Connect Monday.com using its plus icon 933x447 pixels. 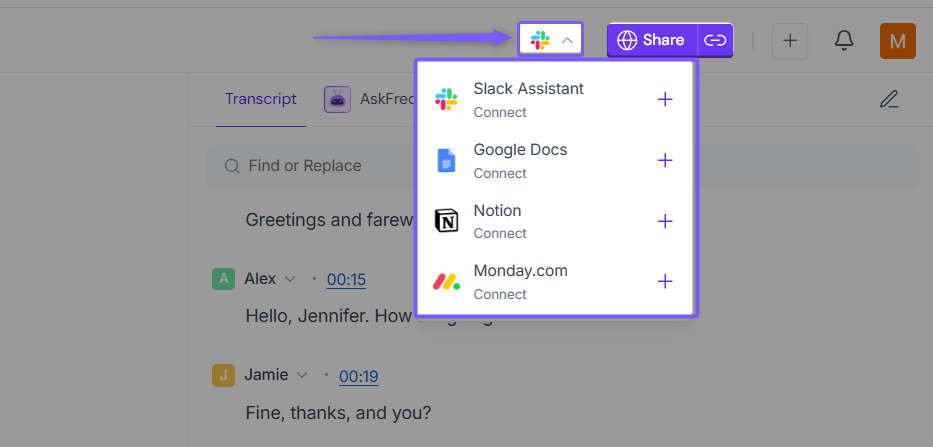(x=665, y=281)
